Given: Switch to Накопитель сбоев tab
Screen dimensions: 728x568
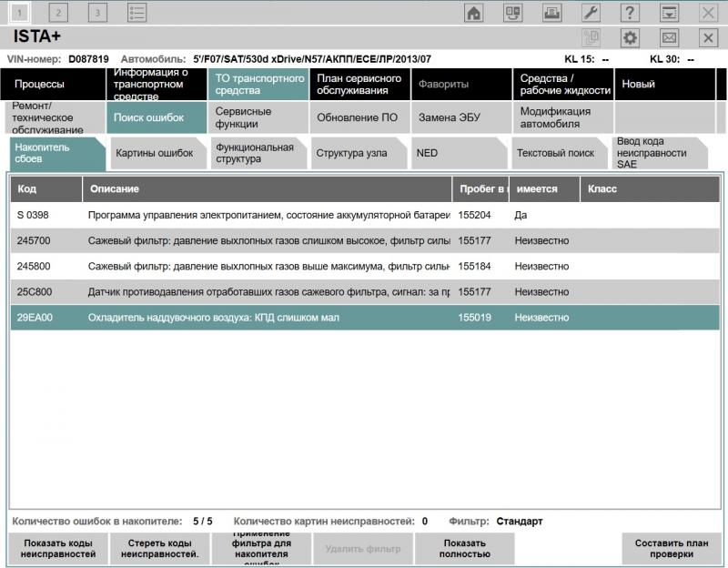Looking at the screenshot, I should point(57,153).
